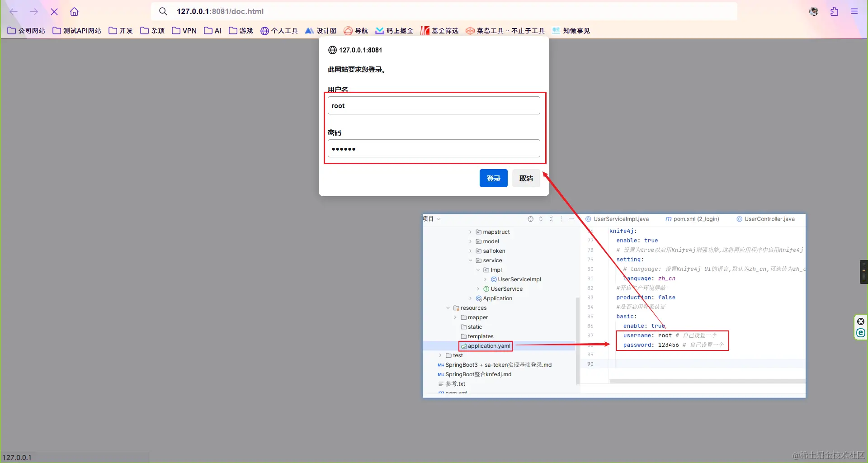Expand the test folder chevron

[x=440, y=355]
